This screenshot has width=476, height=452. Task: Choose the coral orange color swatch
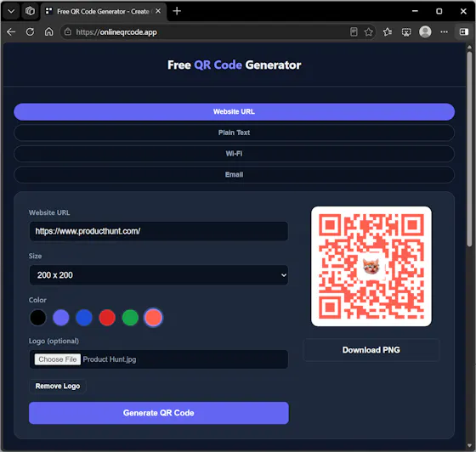(153, 318)
